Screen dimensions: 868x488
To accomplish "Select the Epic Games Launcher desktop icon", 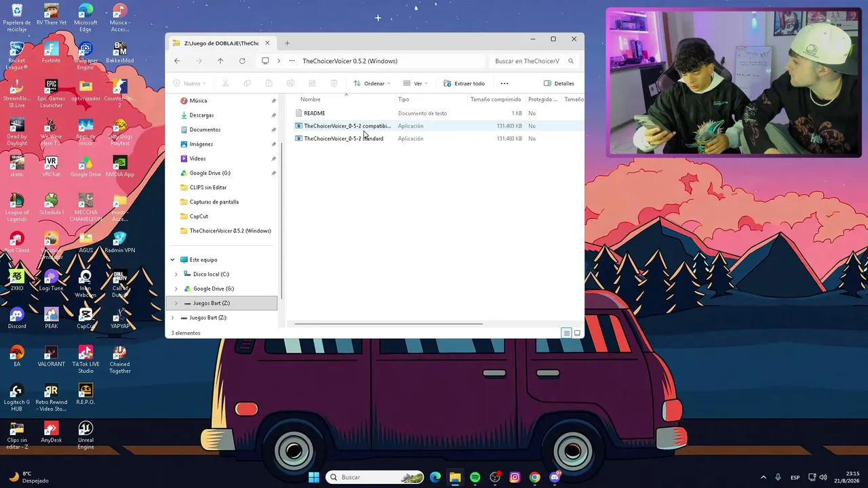I will [x=52, y=94].
